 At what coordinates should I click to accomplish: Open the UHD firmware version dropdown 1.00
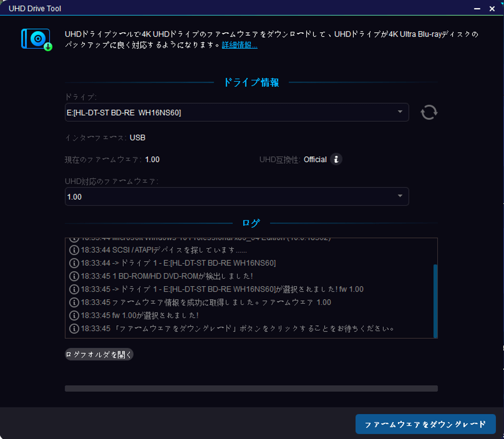237,196
